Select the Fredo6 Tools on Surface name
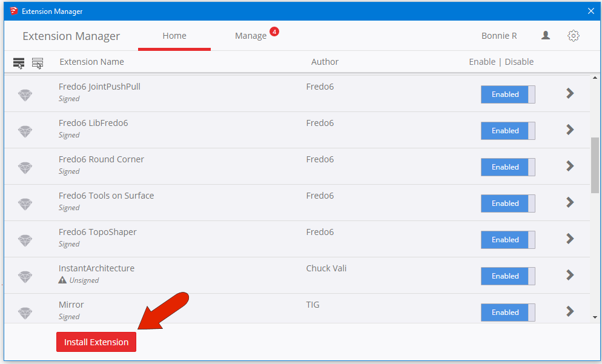This screenshot has width=602, height=364. coord(107,196)
